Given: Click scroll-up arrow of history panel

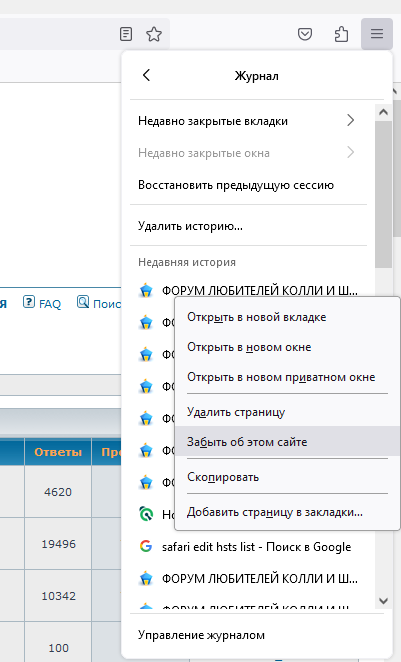Looking at the screenshot, I should [x=383, y=112].
